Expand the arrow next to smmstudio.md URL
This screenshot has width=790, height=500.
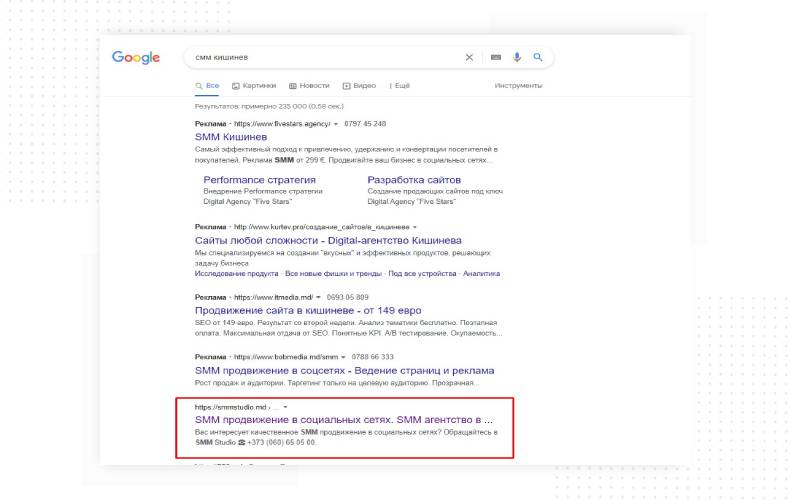pyautogui.click(x=285, y=407)
